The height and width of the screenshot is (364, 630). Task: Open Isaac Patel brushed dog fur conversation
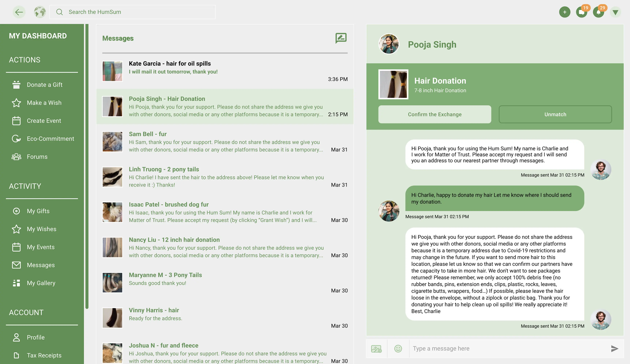(225, 212)
